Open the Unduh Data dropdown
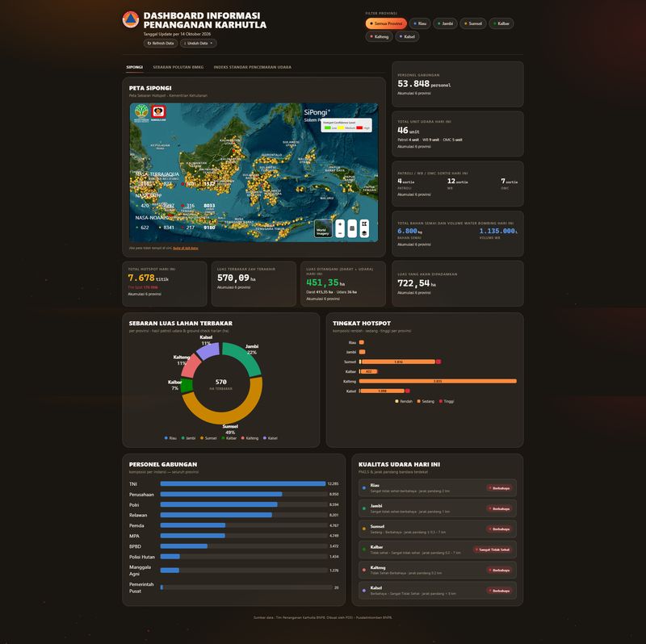 pos(198,43)
